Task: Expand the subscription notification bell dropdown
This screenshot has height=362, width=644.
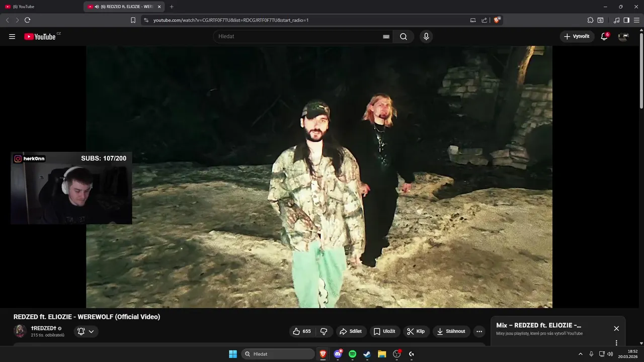Action: [86, 331]
